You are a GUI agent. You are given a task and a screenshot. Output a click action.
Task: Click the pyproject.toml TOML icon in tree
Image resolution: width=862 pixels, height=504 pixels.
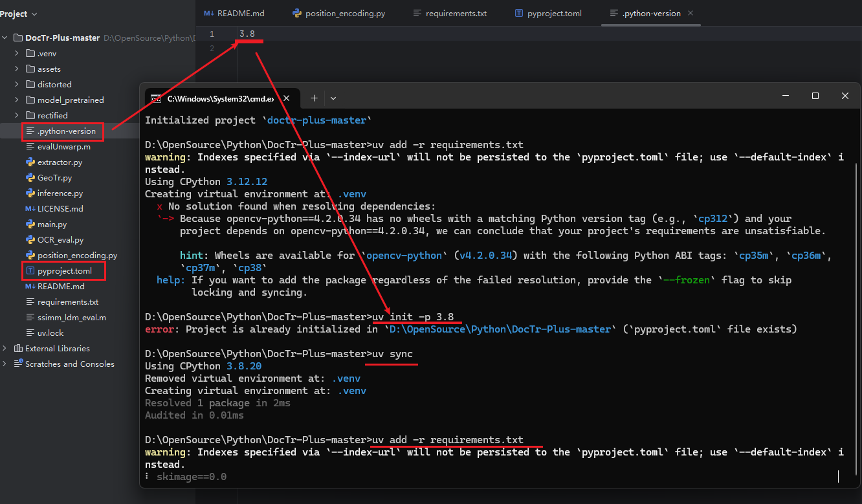pos(30,270)
